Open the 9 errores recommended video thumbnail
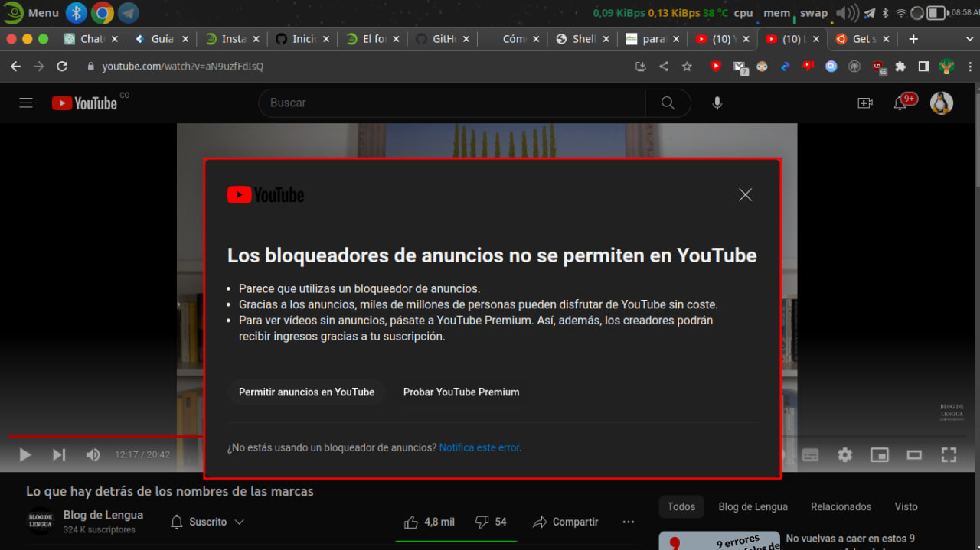Image resolution: width=980 pixels, height=550 pixels. tap(720, 541)
